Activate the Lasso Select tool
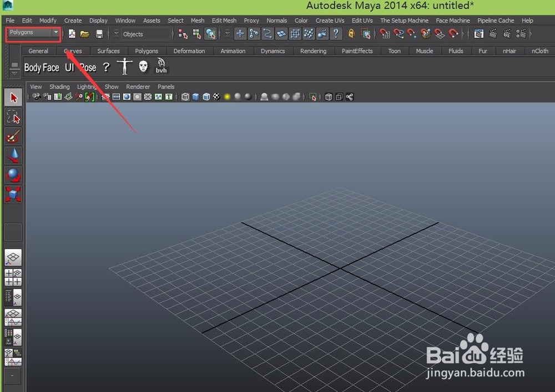555x392 pixels. point(13,118)
